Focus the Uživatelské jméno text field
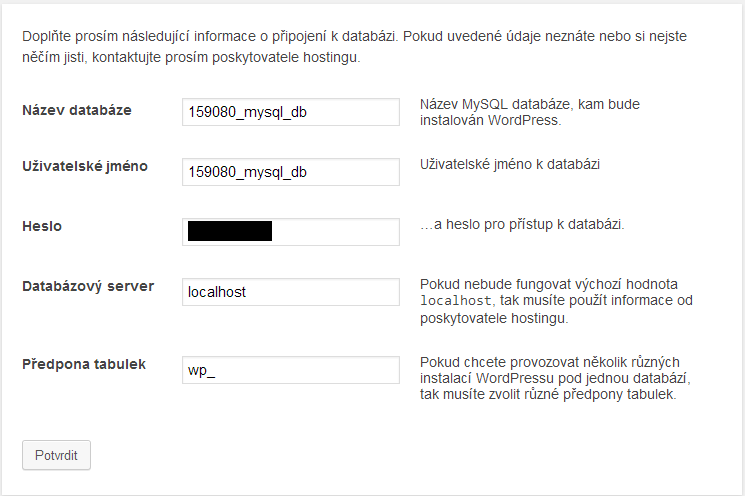This screenshot has height=496, width=745. click(291, 172)
